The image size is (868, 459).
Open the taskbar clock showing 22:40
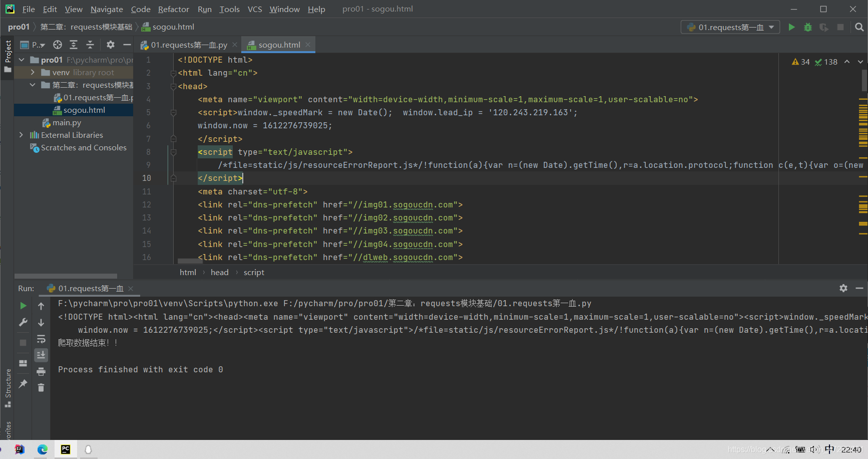click(851, 449)
